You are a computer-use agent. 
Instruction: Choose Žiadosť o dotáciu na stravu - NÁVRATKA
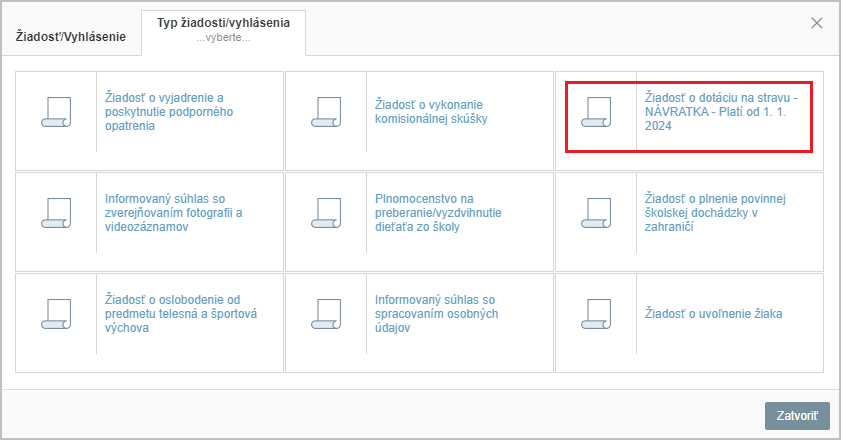(x=721, y=112)
